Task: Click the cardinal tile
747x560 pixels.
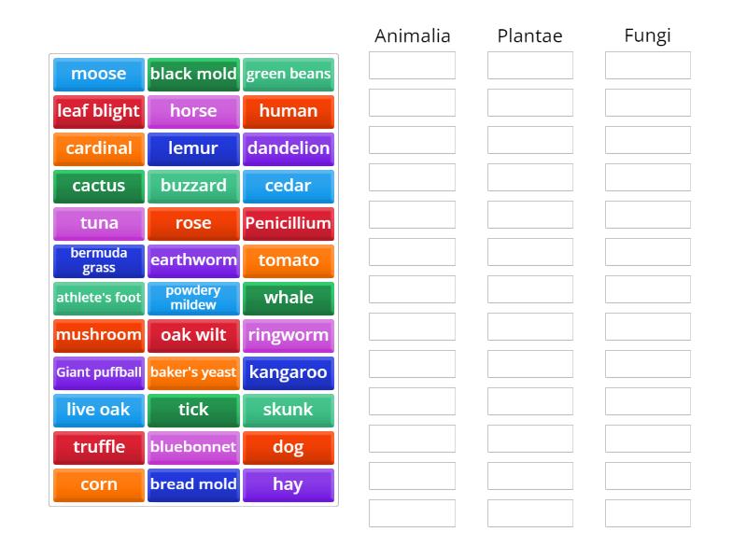Action: tap(98, 148)
